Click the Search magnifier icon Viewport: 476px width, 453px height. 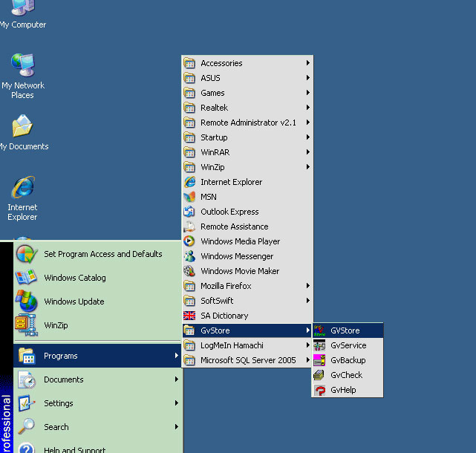click(26, 426)
